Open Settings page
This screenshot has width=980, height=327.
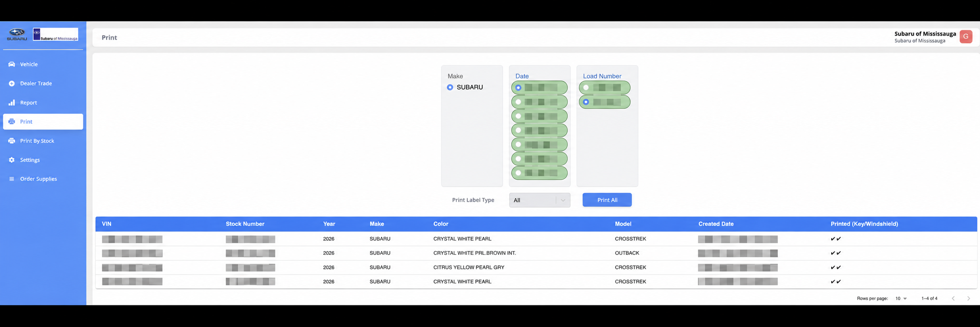coord(43,160)
